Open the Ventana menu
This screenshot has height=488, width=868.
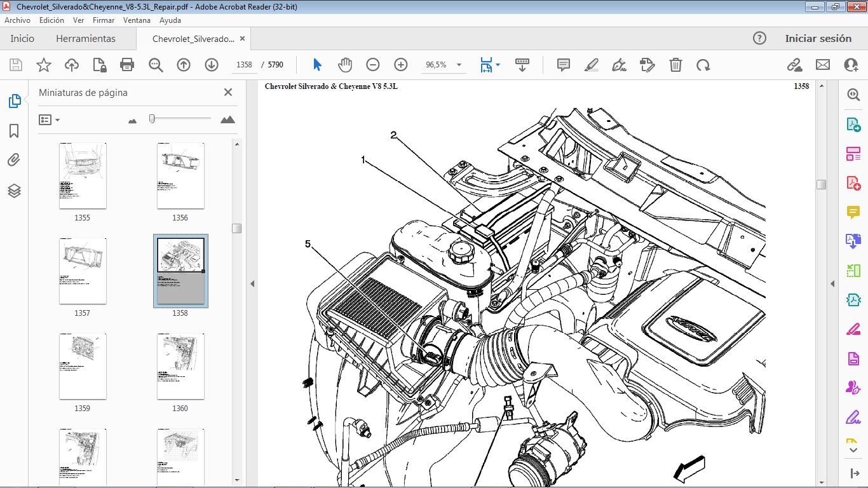click(x=137, y=20)
